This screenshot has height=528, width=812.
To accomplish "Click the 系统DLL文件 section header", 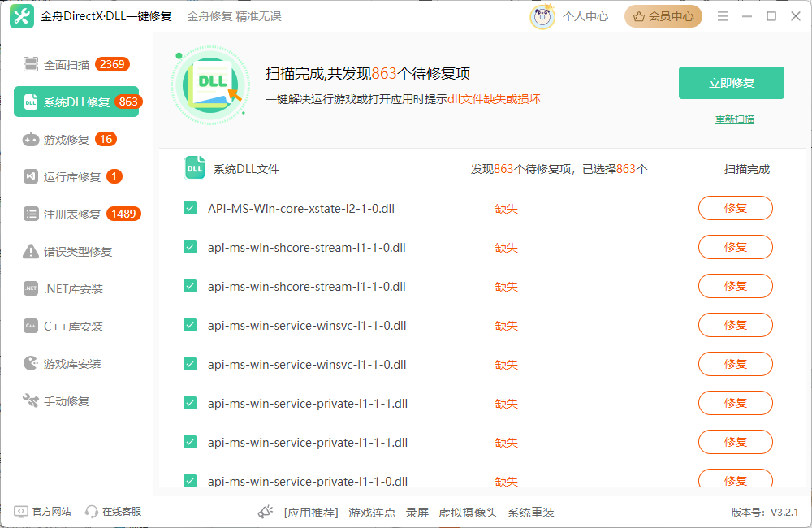I will 247,169.
